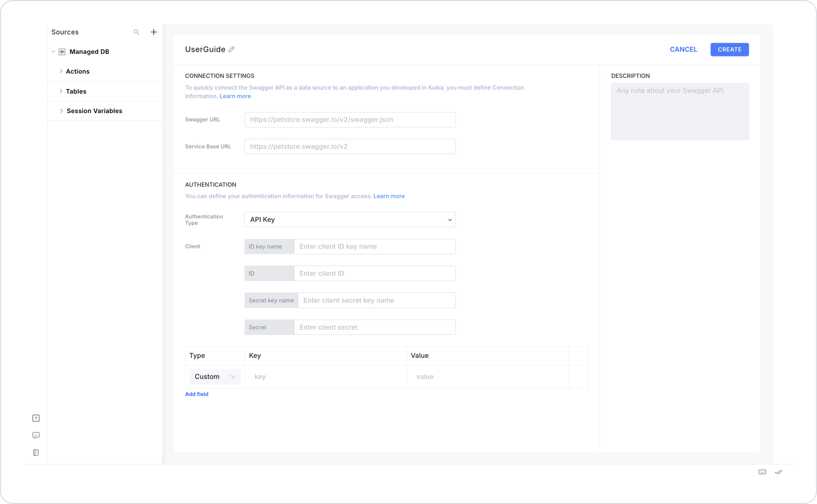
Task: Click the double checkmark status icon
Action: (x=779, y=472)
